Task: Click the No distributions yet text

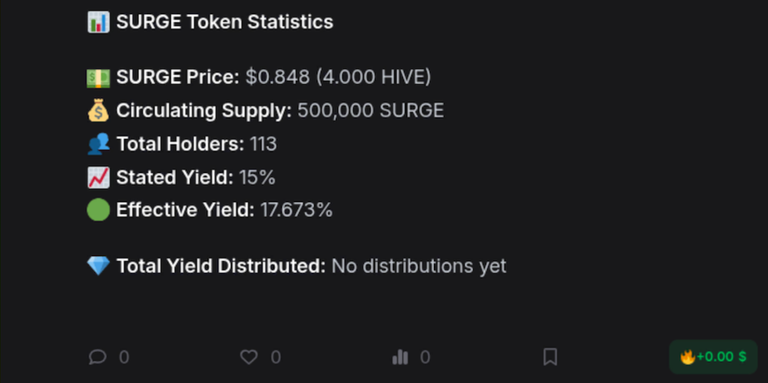Action: 419,266
